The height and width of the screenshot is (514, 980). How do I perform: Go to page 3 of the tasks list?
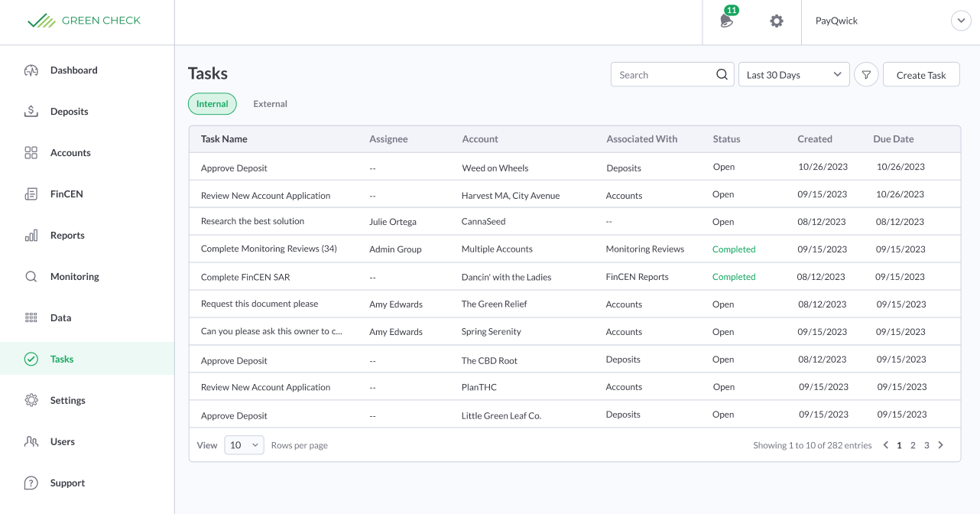tap(926, 444)
